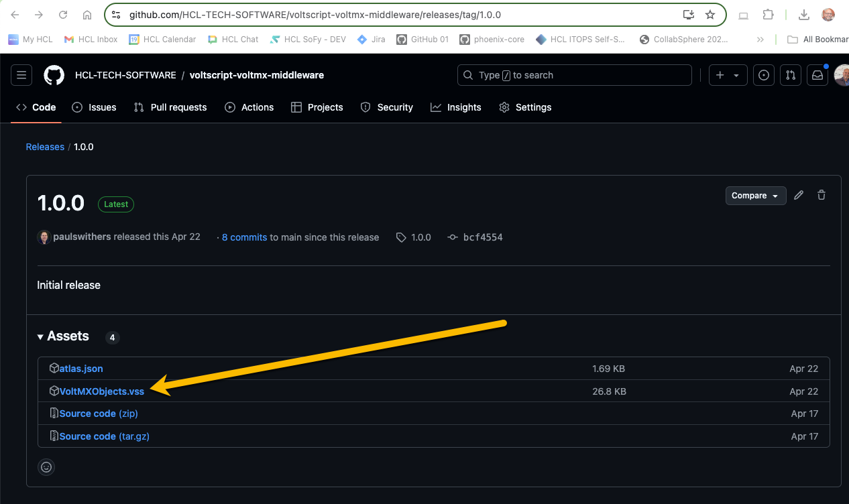This screenshot has height=504, width=849.
Task: Go to GitHub home via Octocat logo
Action: (54, 75)
